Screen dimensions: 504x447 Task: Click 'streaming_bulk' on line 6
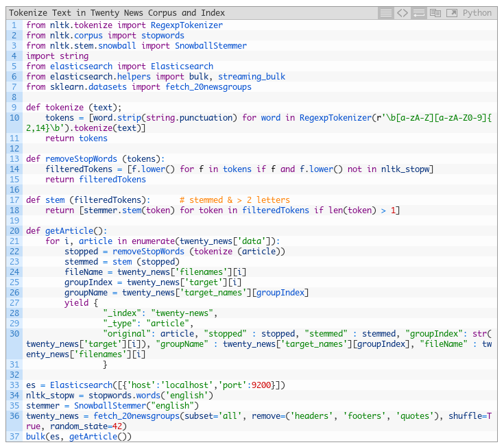click(252, 77)
